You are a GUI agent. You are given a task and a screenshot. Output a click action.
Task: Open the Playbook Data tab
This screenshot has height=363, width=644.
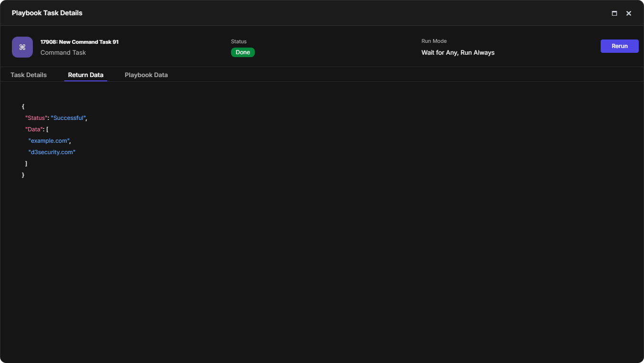coord(146,75)
